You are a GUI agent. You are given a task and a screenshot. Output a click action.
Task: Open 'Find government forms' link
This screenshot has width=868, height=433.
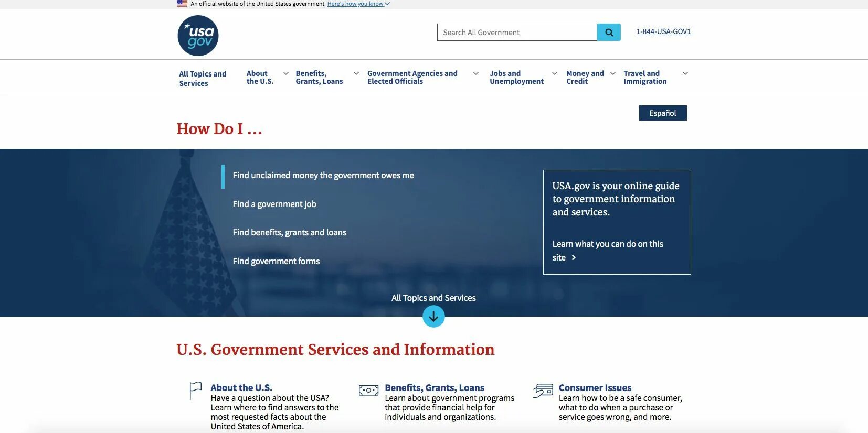tap(276, 261)
